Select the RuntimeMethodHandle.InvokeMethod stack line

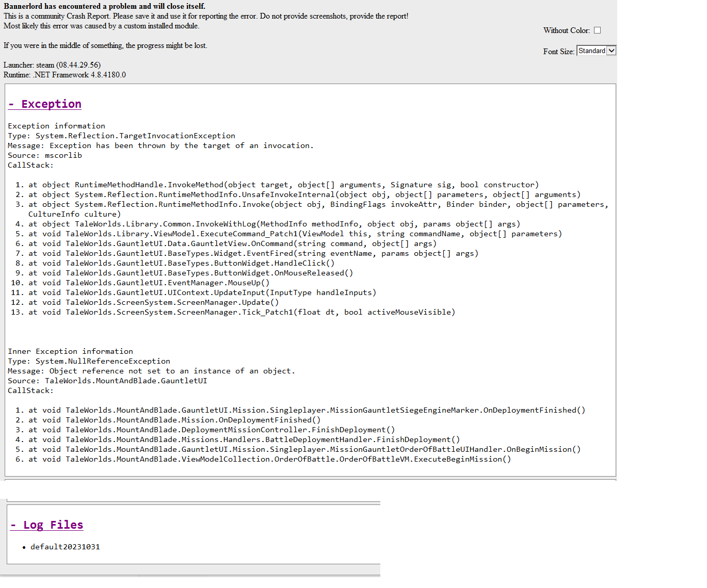tap(283, 185)
